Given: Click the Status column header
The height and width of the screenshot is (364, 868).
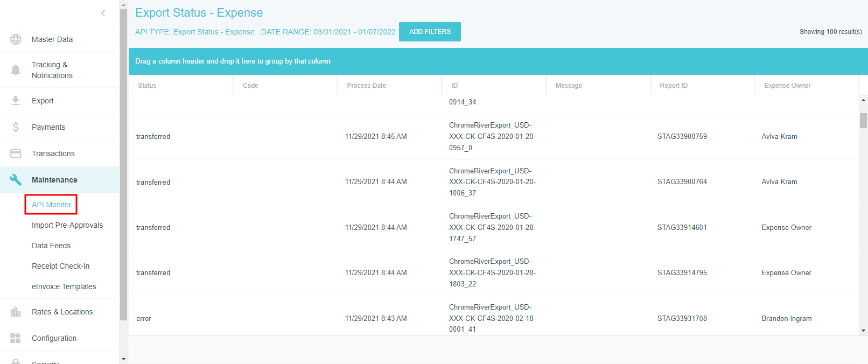Looking at the screenshot, I should 147,86.
